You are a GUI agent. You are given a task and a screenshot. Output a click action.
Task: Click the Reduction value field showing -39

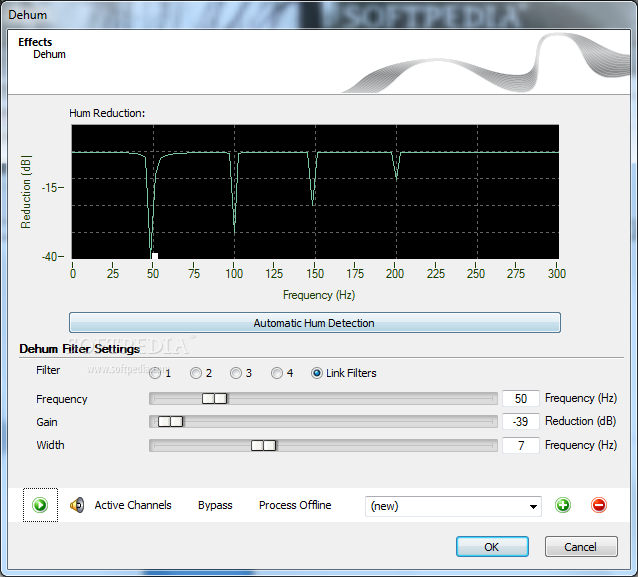(x=521, y=421)
